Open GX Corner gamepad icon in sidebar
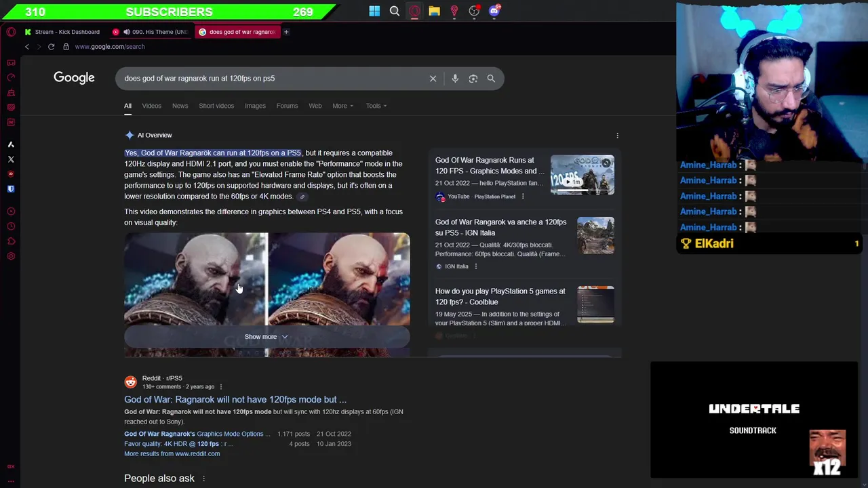This screenshot has height=488, width=868. (x=11, y=62)
